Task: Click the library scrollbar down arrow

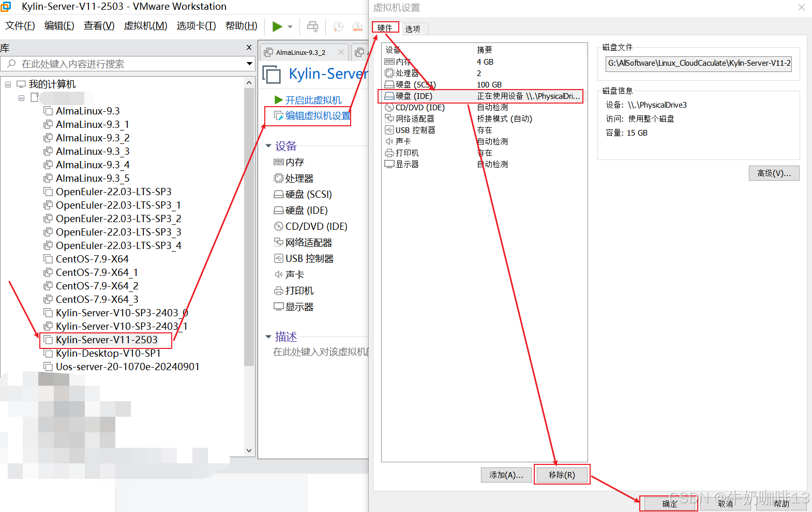Action: click(249, 450)
